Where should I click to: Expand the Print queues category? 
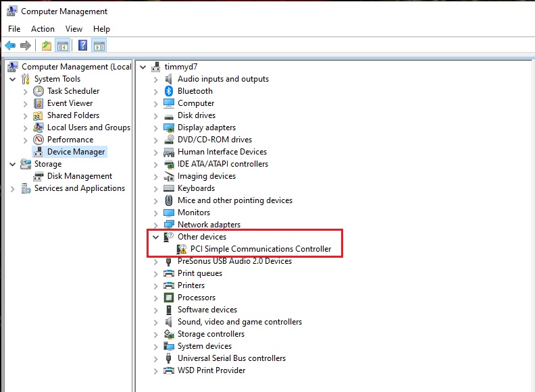155,274
